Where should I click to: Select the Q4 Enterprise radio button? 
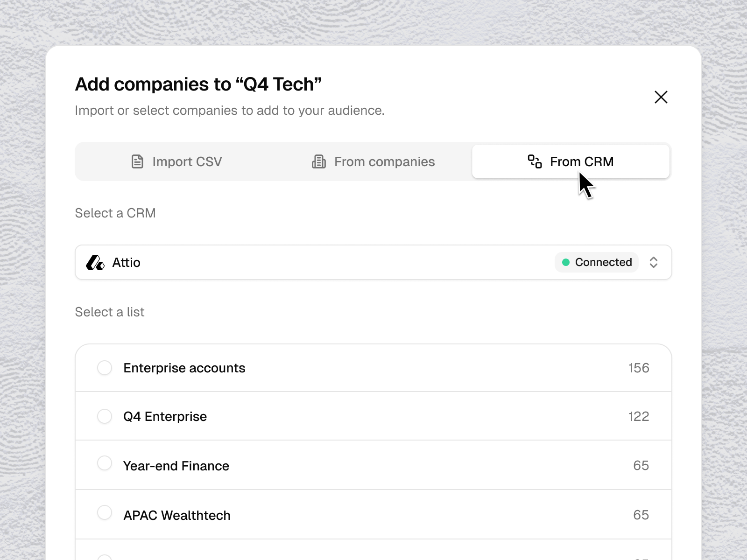point(105,416)
